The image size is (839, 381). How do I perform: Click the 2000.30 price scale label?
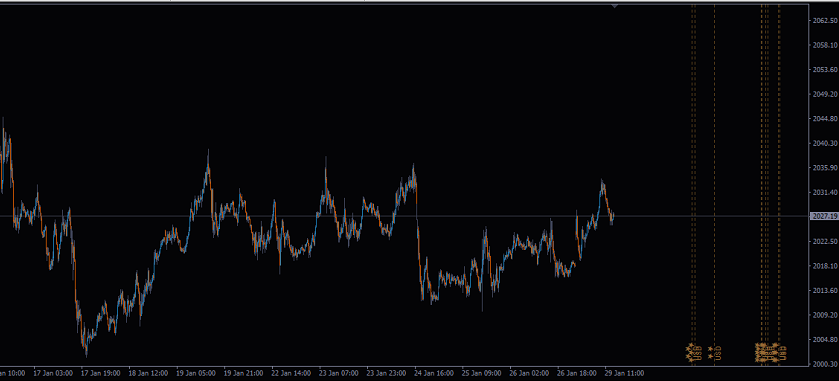tap(825, 364)
